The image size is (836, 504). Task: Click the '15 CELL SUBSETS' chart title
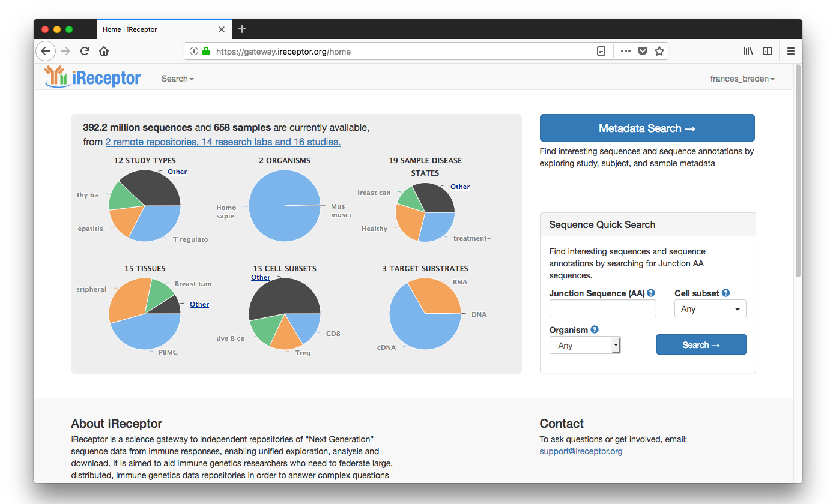pos(285,269)
